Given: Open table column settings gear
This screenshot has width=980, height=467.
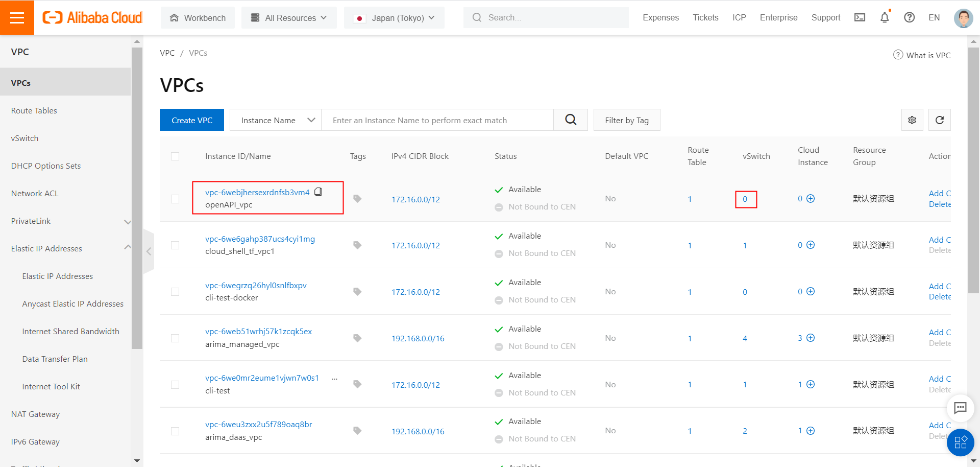Looking at the screenshot, I should (x=912, y=120).
